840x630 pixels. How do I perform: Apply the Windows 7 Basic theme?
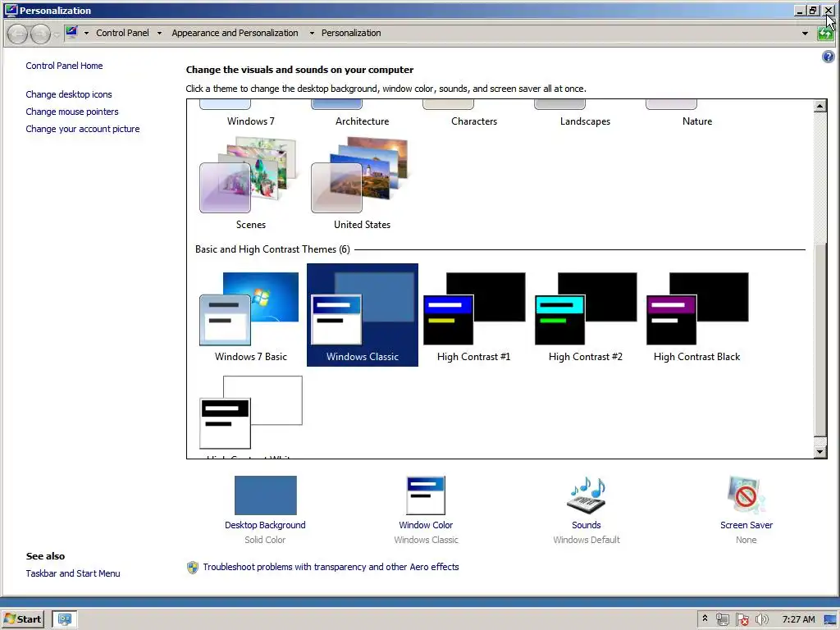pyautogui.click(x=250, y=315)
